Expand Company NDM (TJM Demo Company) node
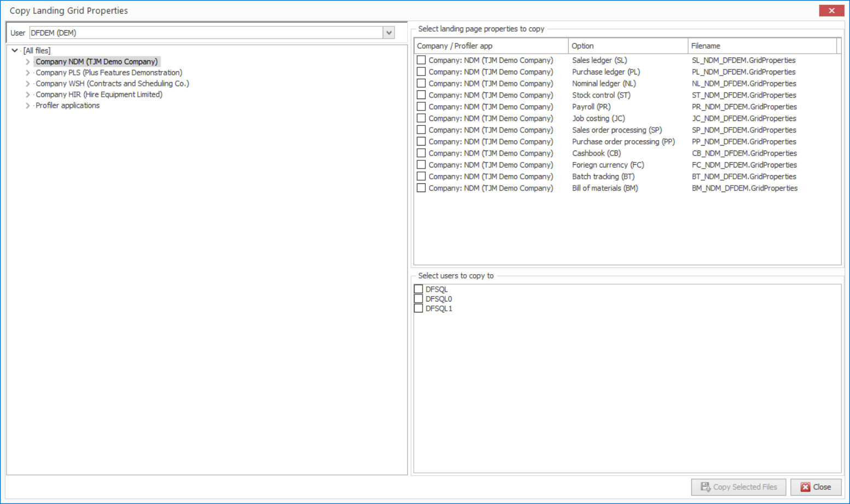Screen dimensions: 850x504 point(28,62)
